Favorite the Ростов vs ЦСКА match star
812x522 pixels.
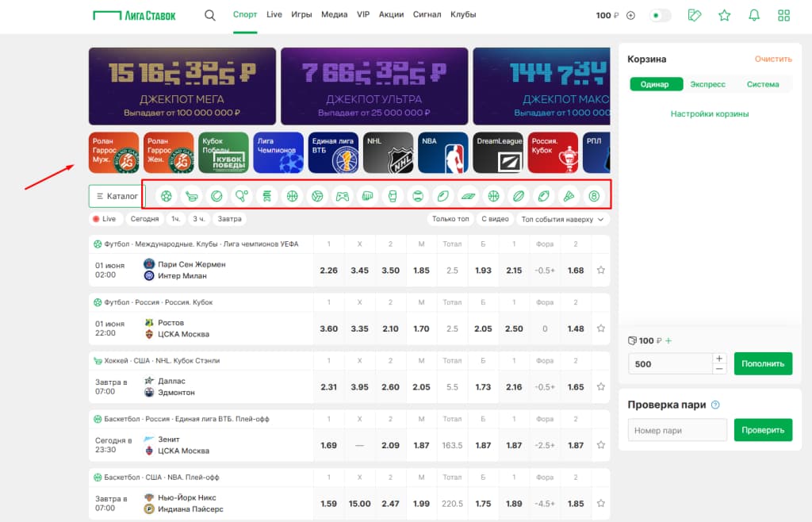601,328
